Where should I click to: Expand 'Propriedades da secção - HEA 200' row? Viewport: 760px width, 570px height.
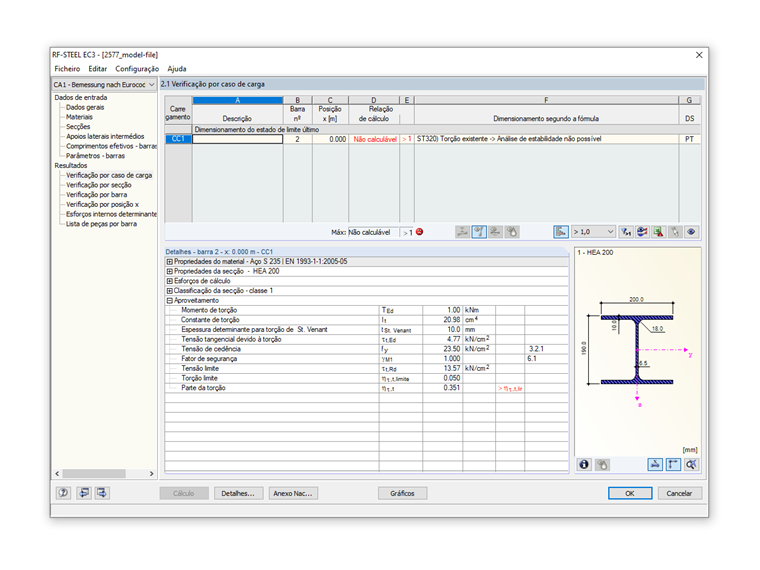[x=170, y=271]
